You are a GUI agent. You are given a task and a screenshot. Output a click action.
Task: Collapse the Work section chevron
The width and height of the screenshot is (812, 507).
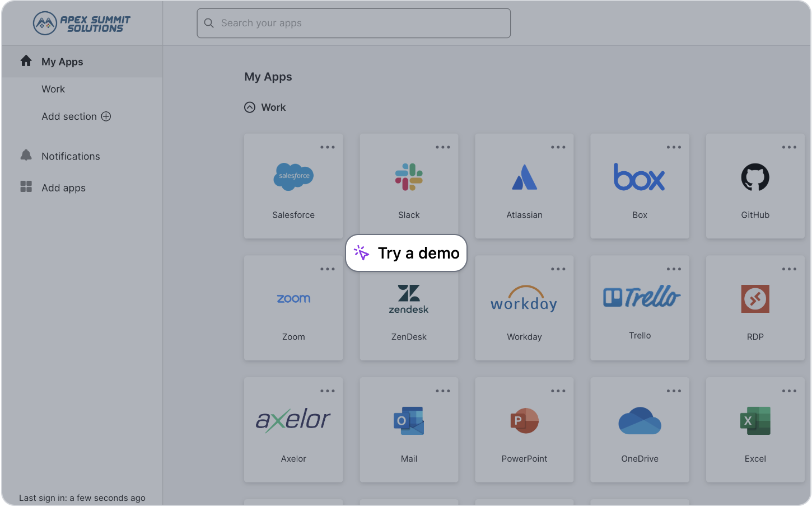coord(250,107)
